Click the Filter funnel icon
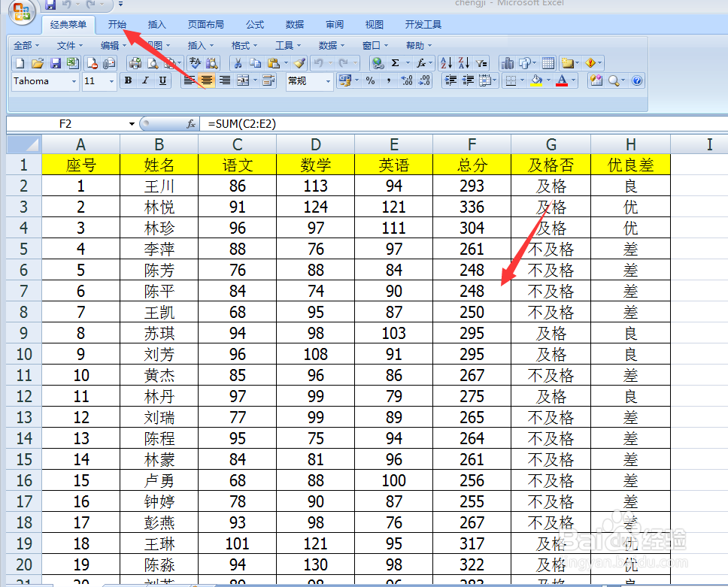This screenshot has width=728, height=587. point(481,63)
